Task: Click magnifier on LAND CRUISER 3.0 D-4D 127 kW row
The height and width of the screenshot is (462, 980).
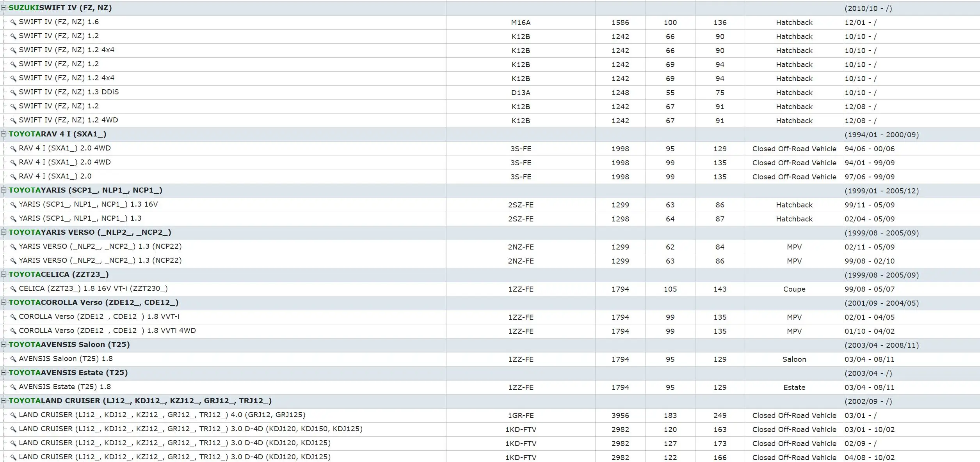Action: tap(13, 444)
